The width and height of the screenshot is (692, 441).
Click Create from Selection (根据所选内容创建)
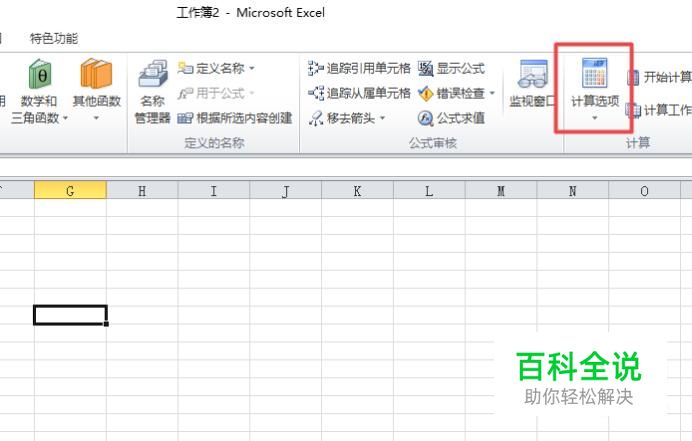pos(235,118)
